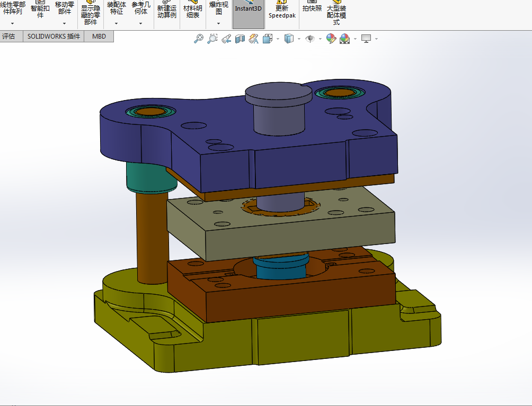
Task: Click the Apply Scene icon
Action: 345,39
